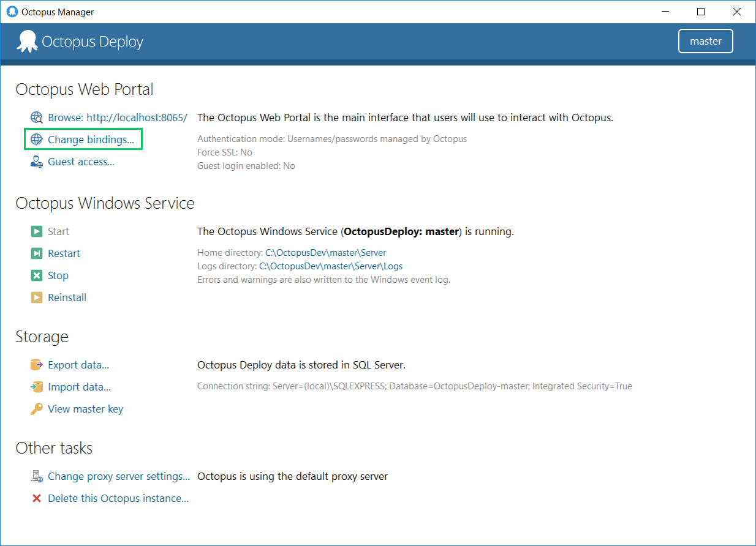Open the master instance selector button
Screen dimensions: 756x546
tap(706, 42)
